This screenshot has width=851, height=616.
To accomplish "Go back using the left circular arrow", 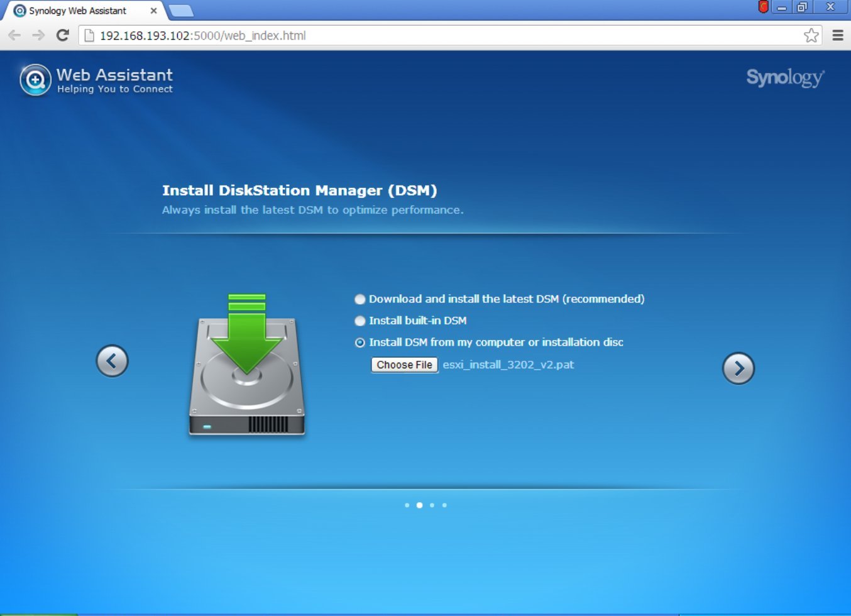I will click(x=112, y=361).
